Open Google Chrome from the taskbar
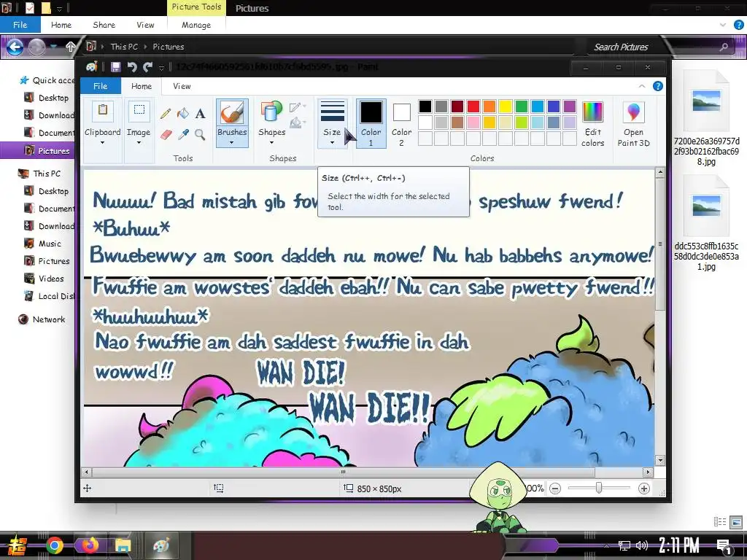747x560 pixels. 54,545
